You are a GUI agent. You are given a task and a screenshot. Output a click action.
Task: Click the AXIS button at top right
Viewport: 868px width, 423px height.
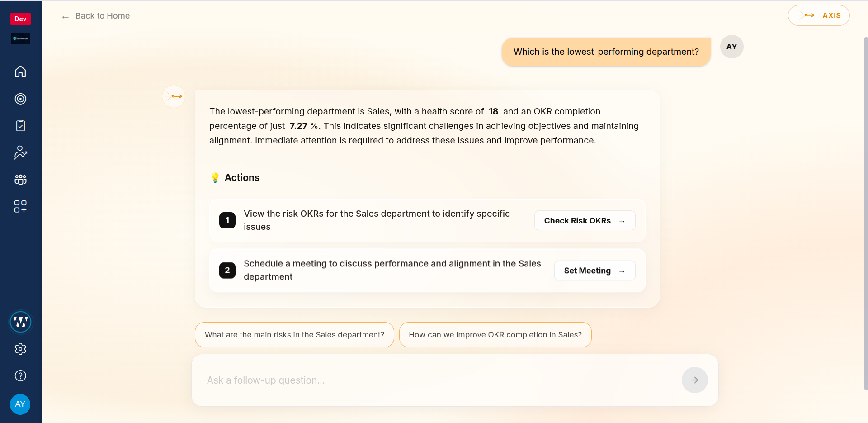pos(819,15)
